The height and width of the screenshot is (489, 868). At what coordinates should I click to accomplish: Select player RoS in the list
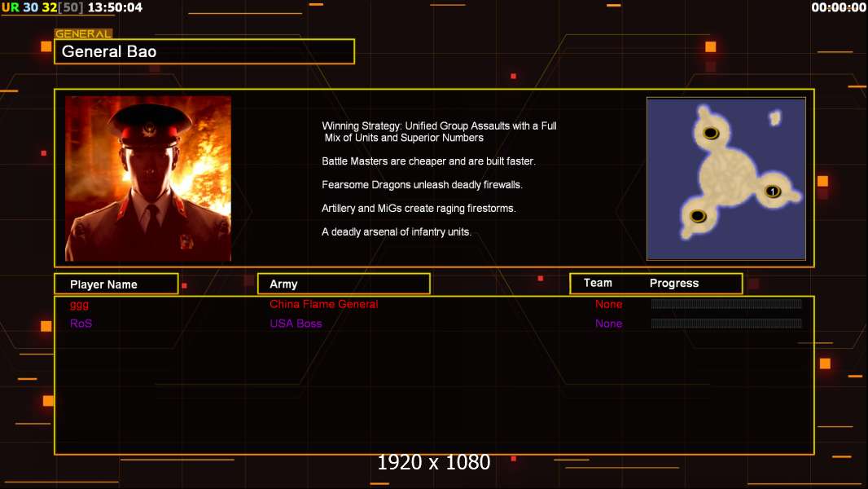coord(81,324)
